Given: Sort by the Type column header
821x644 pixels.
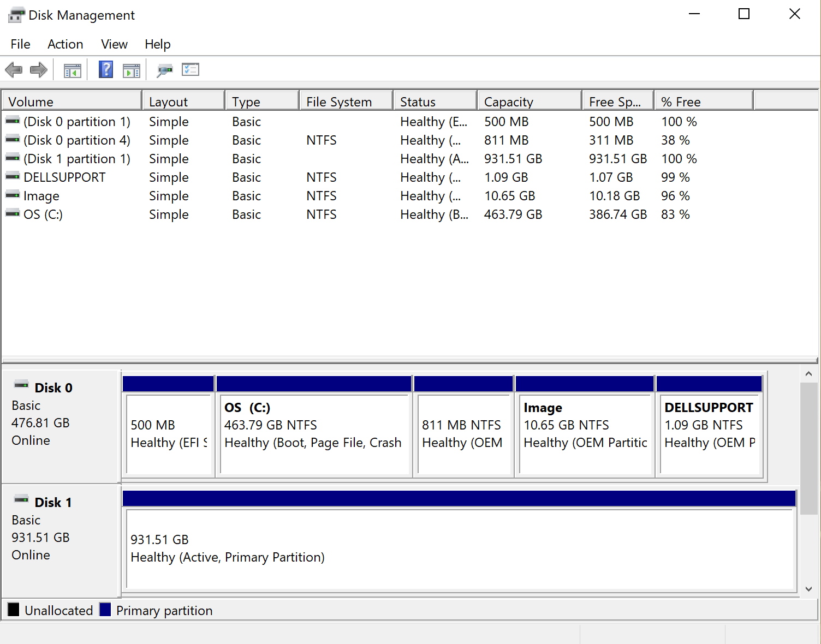Looking at the screenshot, I should click(262, 102).
